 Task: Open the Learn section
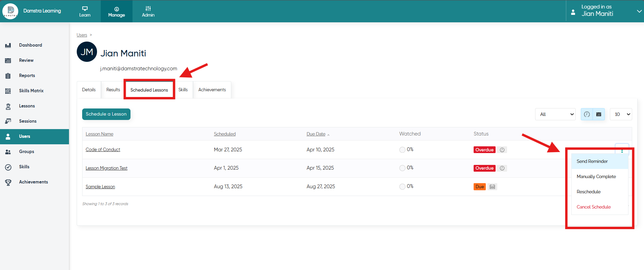(x=85, y=11)
